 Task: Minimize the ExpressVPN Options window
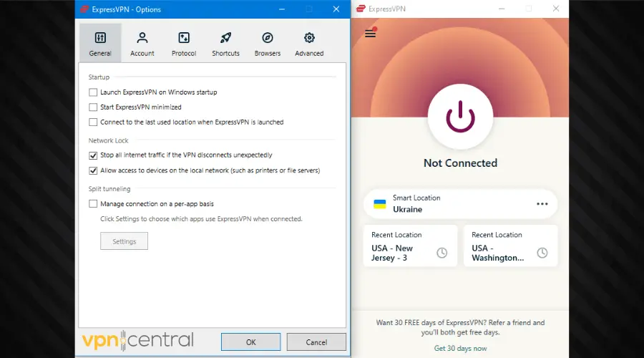[x=282, y=9]
